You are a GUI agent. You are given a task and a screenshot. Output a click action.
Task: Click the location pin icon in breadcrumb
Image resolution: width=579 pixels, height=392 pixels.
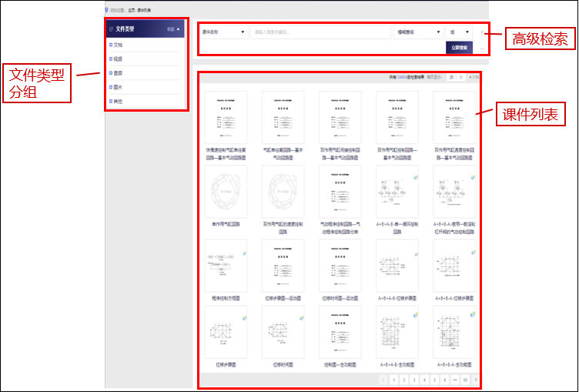(x=107, y=10)
